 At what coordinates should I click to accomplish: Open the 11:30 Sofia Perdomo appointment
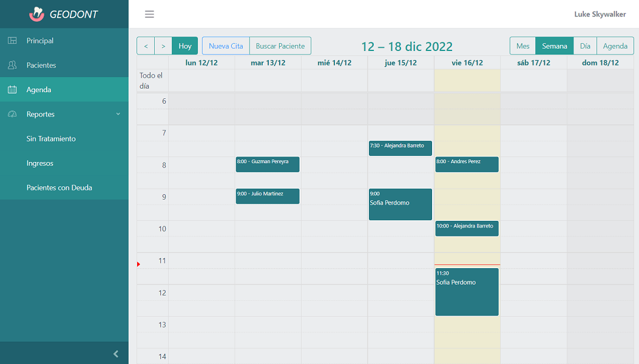coord(467,292)
